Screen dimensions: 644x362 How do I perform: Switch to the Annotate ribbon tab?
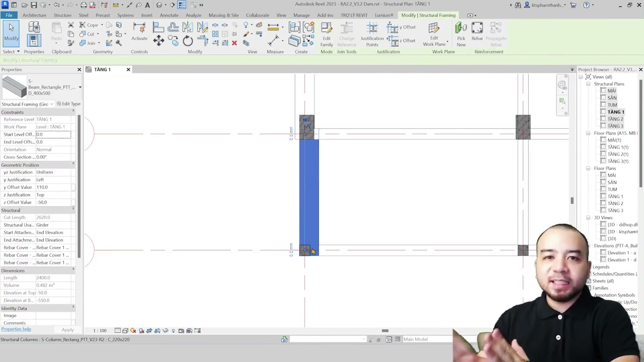click(169, 15)
